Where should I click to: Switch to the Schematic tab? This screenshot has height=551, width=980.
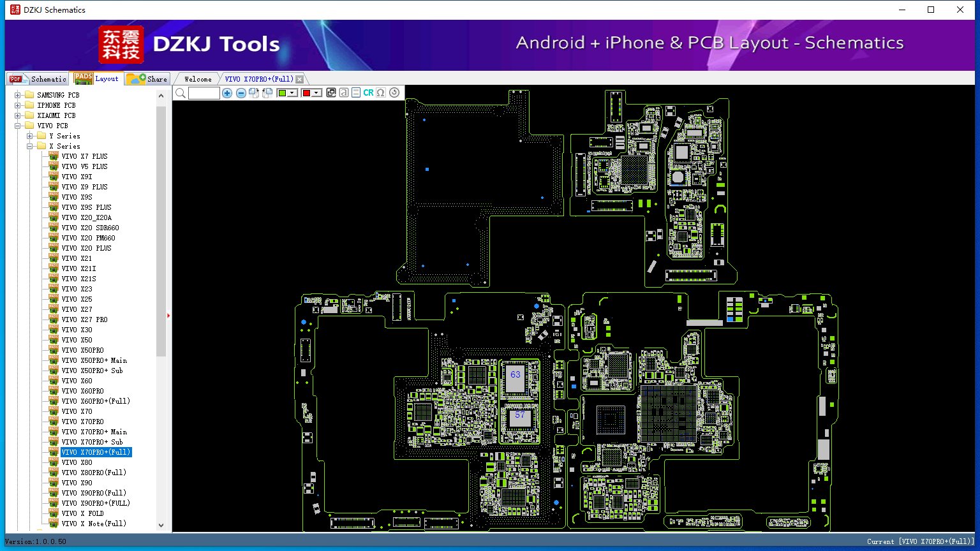tap(38, 79)
